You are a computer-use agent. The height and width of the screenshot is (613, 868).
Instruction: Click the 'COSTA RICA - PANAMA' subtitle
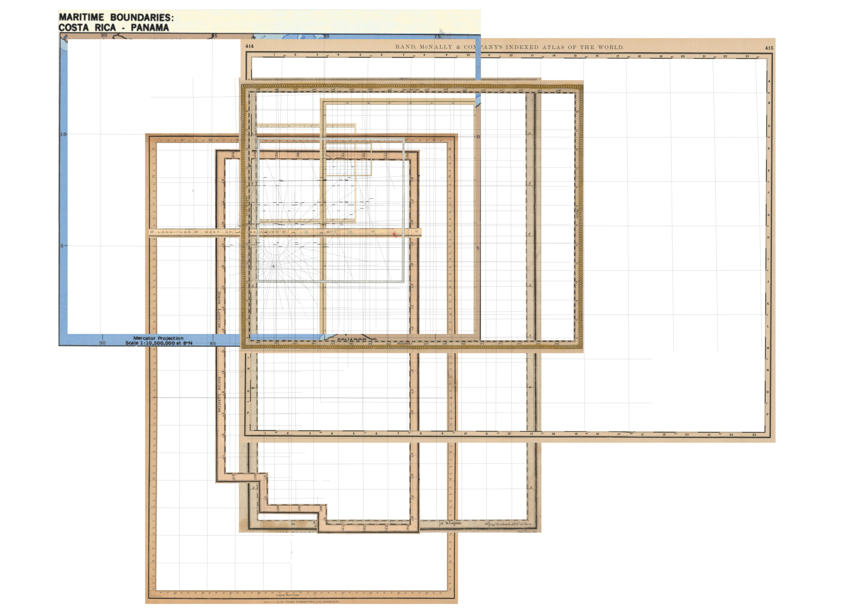[114, 27]
